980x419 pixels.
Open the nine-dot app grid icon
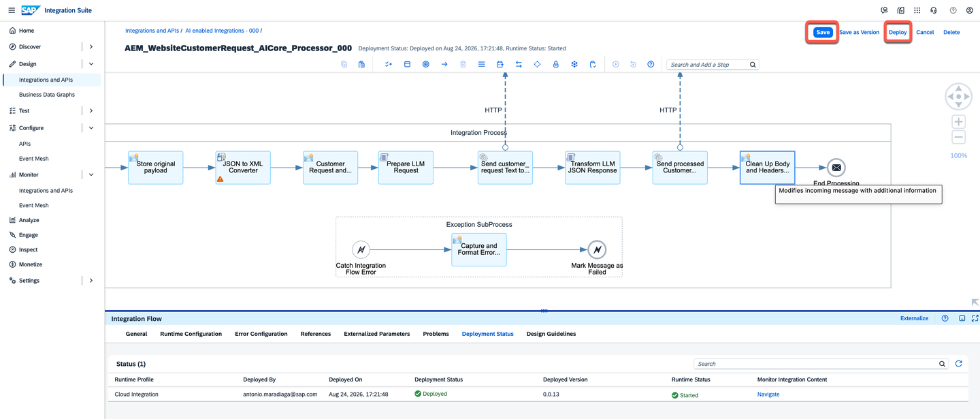pos(917,10)
